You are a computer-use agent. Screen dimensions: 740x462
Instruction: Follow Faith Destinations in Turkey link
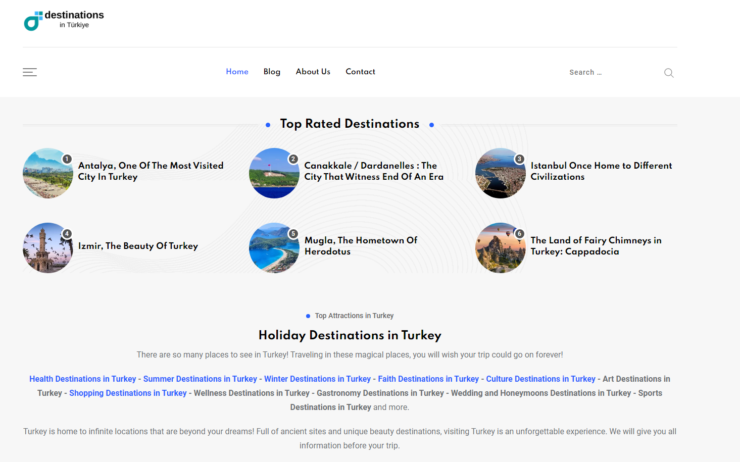coord(429,379)
